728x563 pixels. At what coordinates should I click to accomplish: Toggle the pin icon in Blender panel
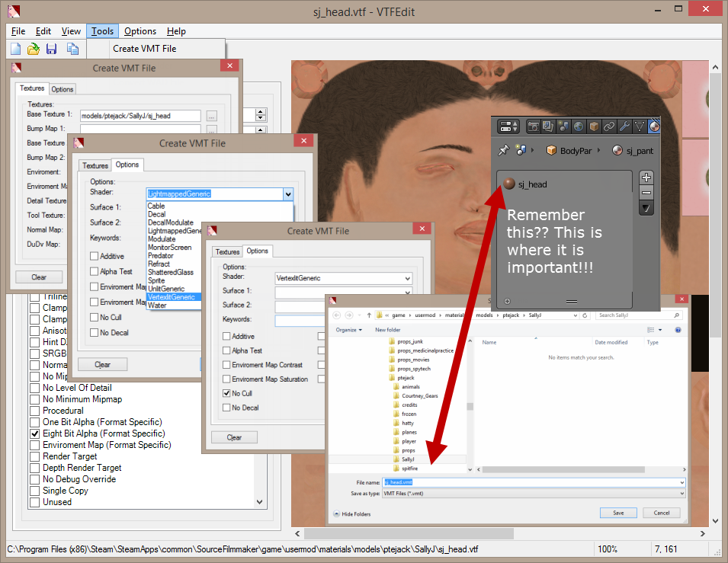pos(503,150)
